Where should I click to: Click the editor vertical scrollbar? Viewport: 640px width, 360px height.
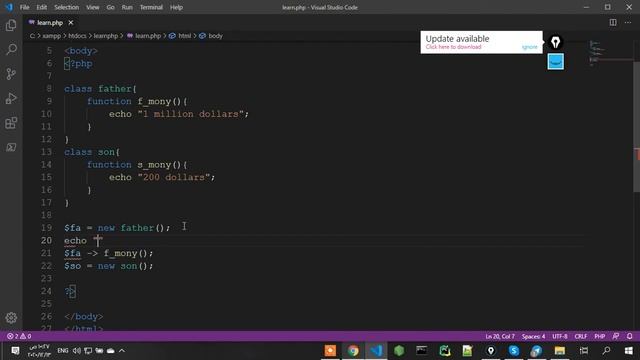coord(636,127)
